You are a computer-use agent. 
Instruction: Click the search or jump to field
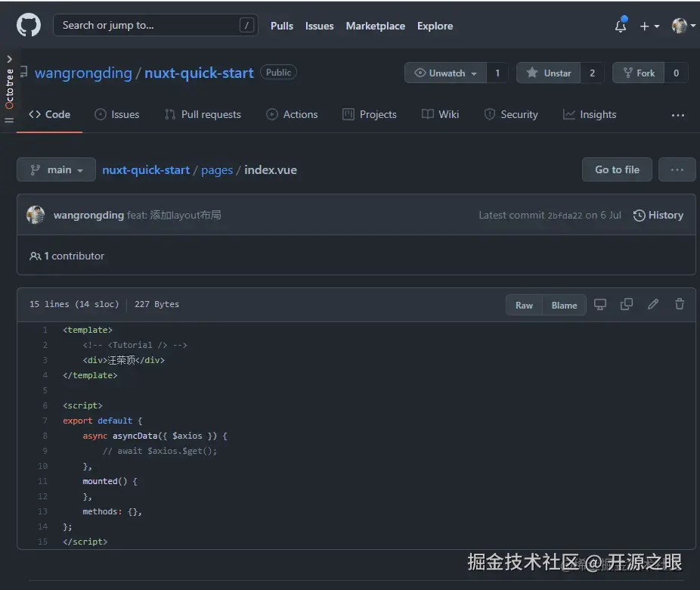pos(156,25)
